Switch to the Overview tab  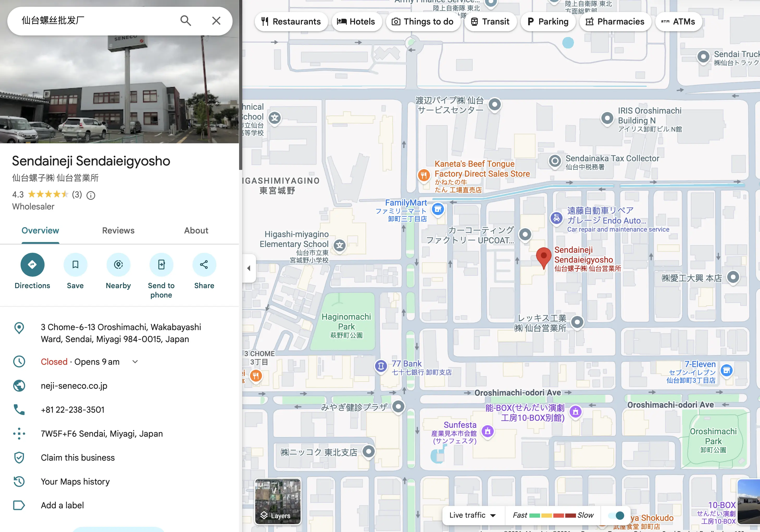pyautogui.click(x=40, y=231)
